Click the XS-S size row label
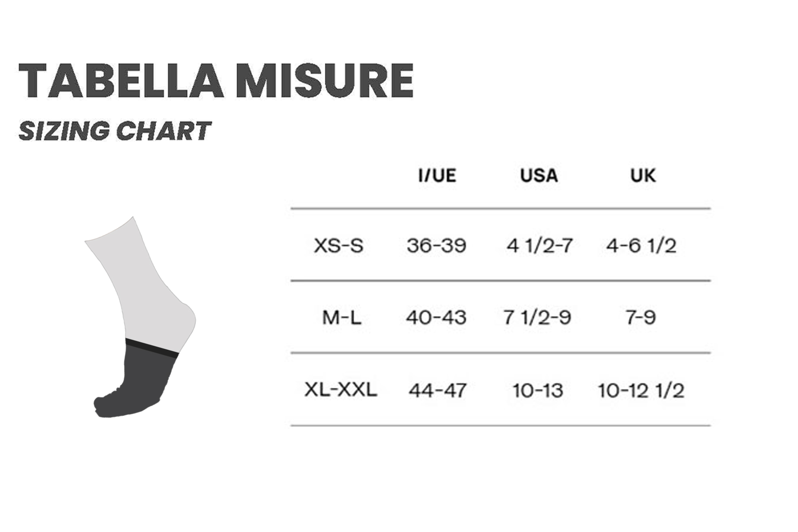Viewport: 798px width, 532px height. click(339, 246)
